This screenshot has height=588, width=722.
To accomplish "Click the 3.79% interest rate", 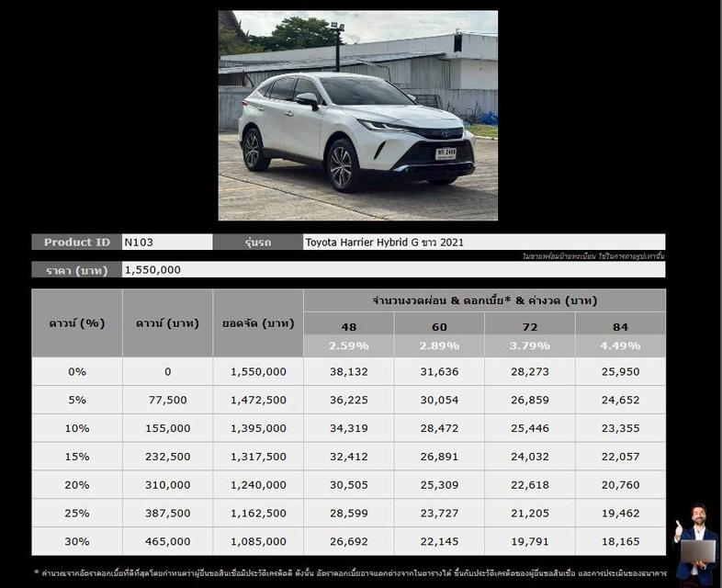I will coord(529,345).
